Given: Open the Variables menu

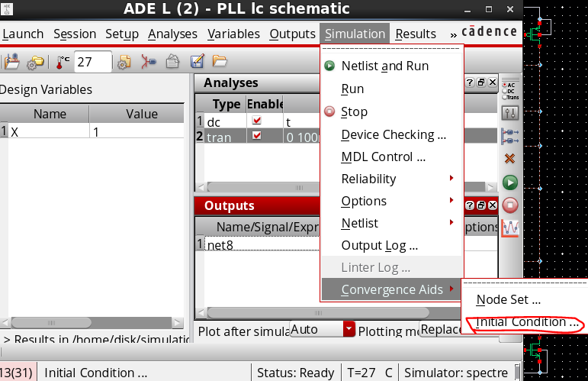Looking at the screenshot, I should (233, 34).
